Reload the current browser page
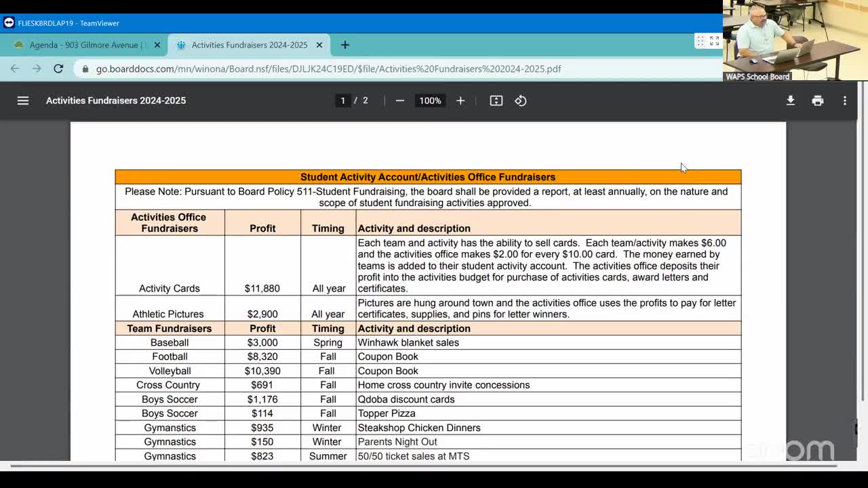The height and width of the screenshot is (488, 868). click(58, 68)
